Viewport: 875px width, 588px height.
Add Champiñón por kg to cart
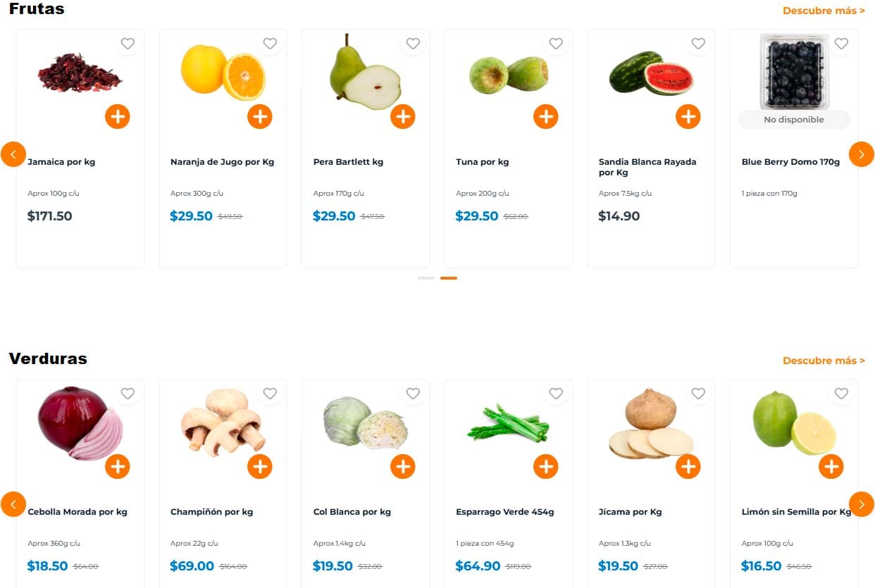click(x=260, y=466)
